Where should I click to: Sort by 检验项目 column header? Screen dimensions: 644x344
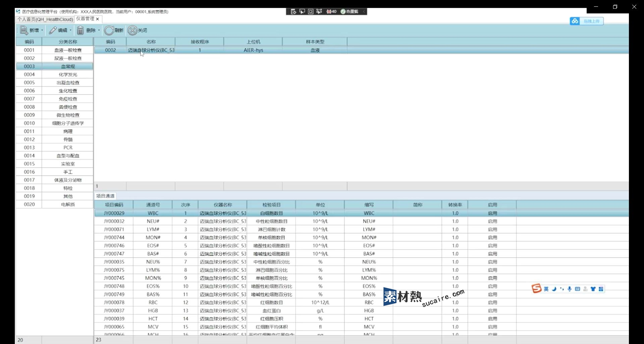[x=271, y=205]
